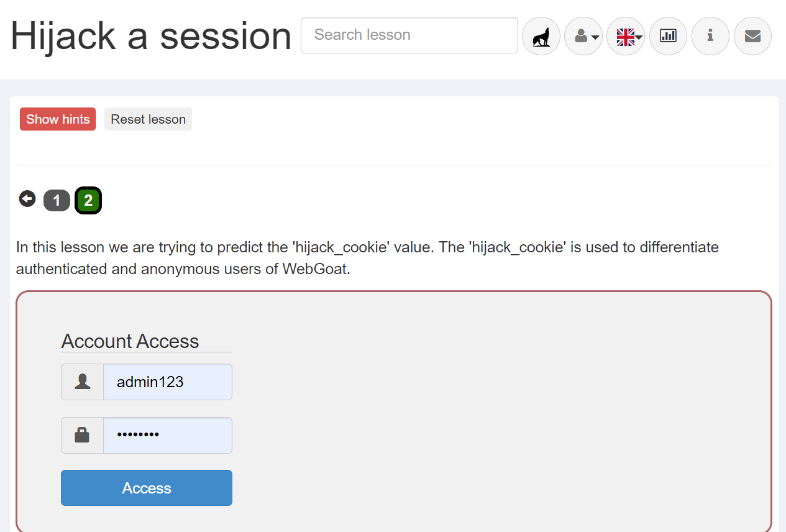Screen dimensions: 786x532
Task: Click the About info icon
Action: tap(710, 36)
